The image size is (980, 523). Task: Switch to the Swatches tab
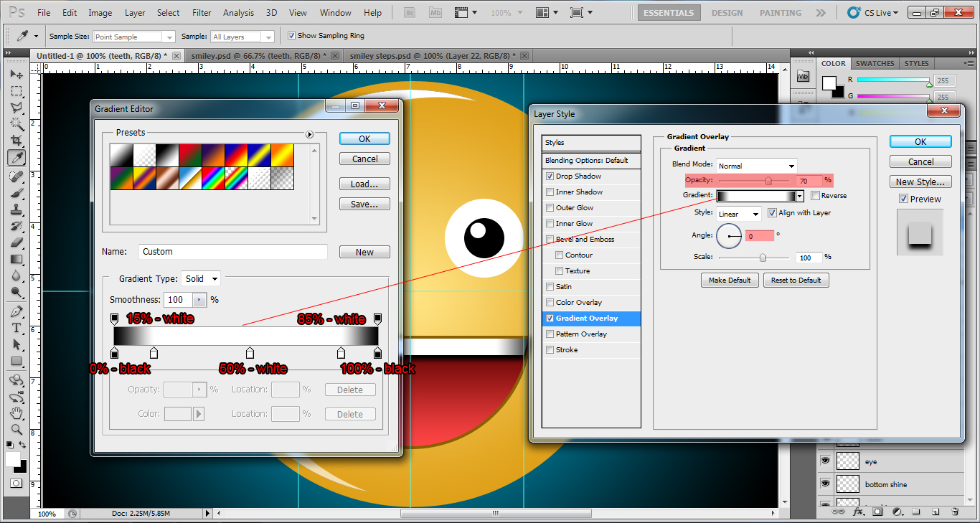point(875,63)
